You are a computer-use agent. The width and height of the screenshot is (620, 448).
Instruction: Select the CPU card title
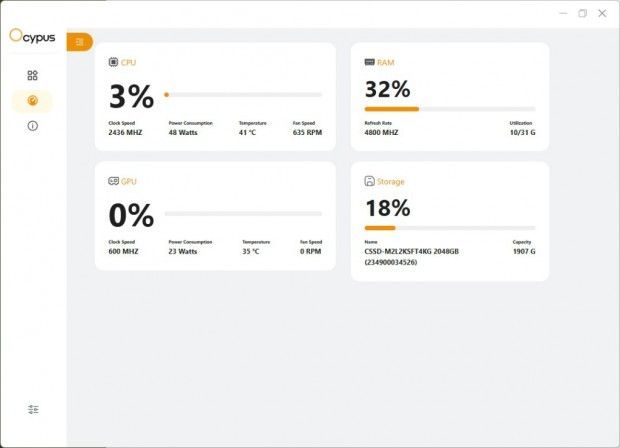(129, 62)
